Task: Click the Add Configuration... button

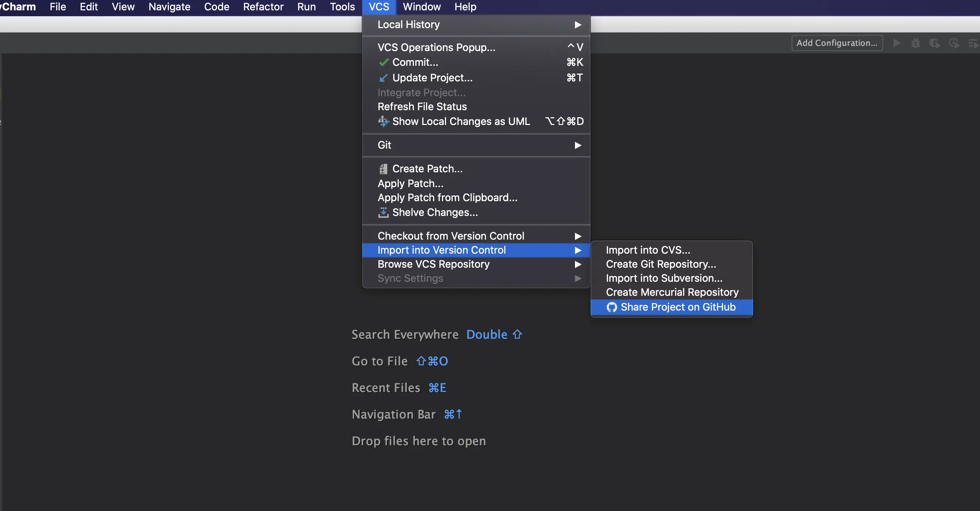Action: tap(837, 43)
